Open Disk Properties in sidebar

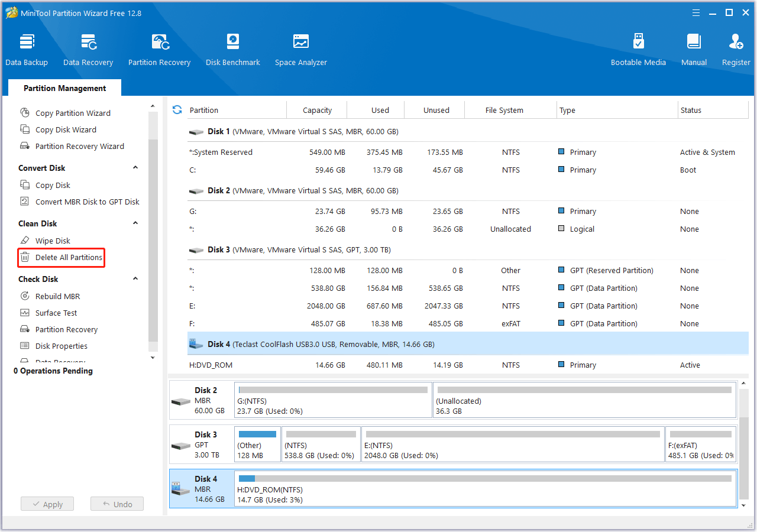[61, 346]
